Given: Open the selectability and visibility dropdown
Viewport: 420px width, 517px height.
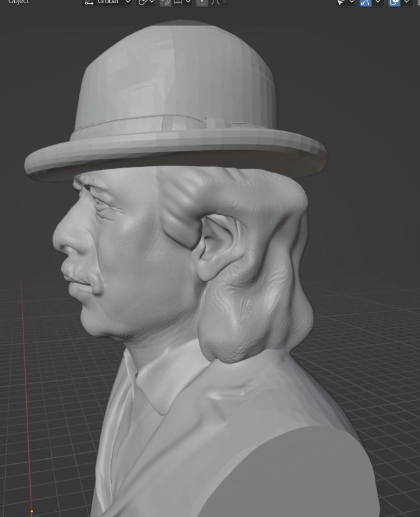Looking at the screenshot, I should point(345,3).
